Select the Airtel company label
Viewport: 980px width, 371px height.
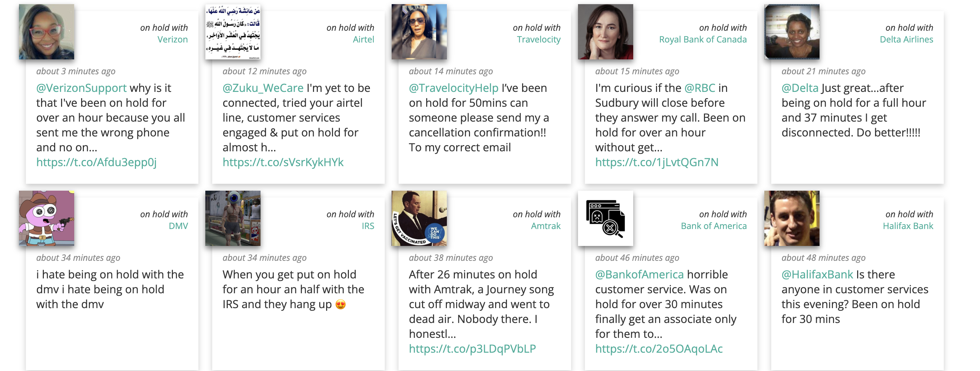[364, 39]
